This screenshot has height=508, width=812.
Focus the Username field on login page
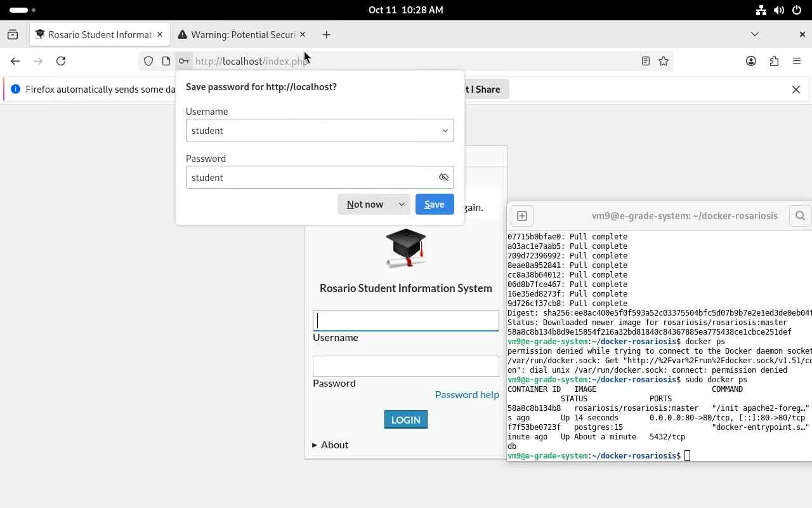(406, 321)
